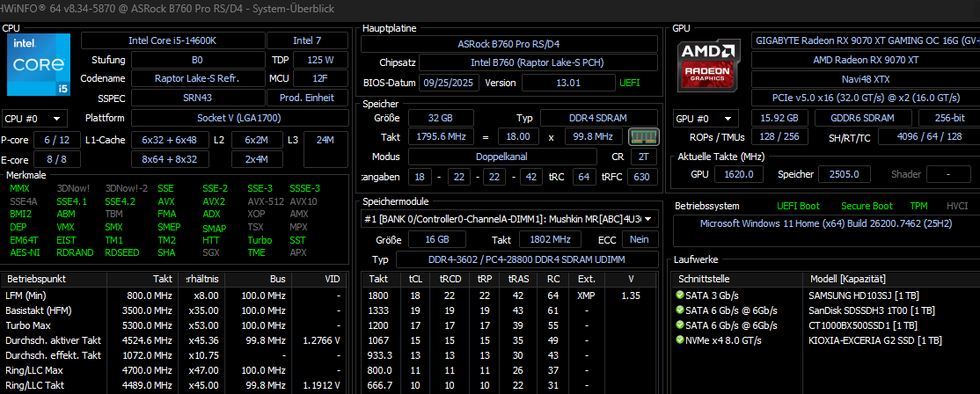Click the NVMe x4 8.0 GT/s interface entry
The width and height of the screenshot is (980, 394).
[x=724, y=340]
